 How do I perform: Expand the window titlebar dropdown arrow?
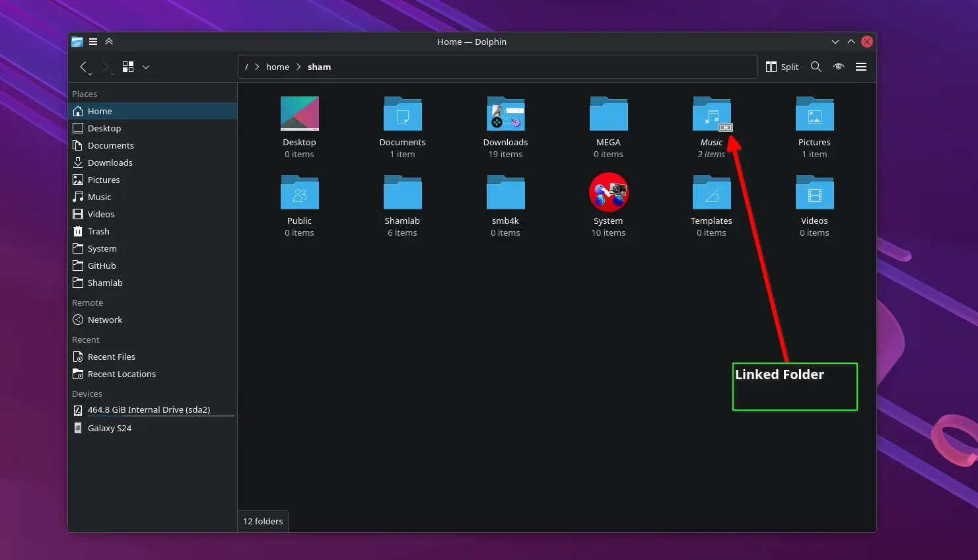click(x=835, y=42)
